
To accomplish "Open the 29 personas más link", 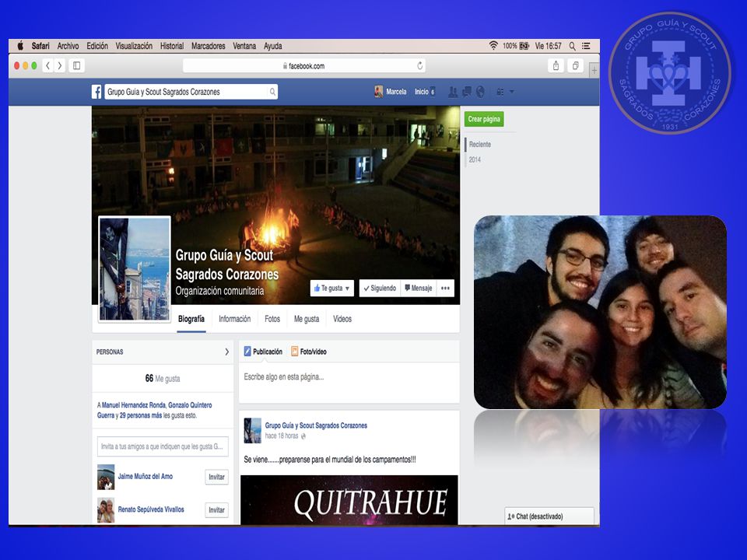I will coord(141,415).
